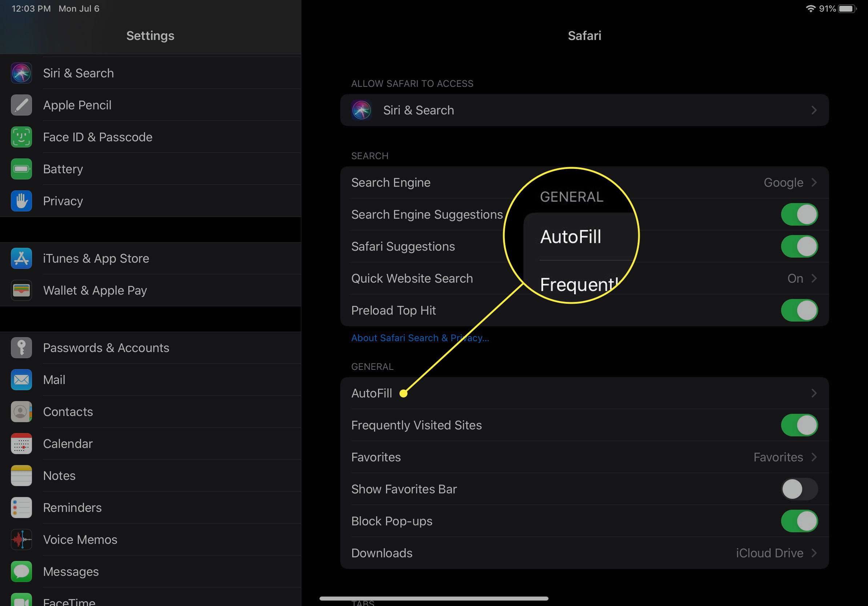Image resolution: width=868 pixels, height=606 pixels.
Task: Tap the Face ID & Passcode icon
Action: (x=21, y=137)
